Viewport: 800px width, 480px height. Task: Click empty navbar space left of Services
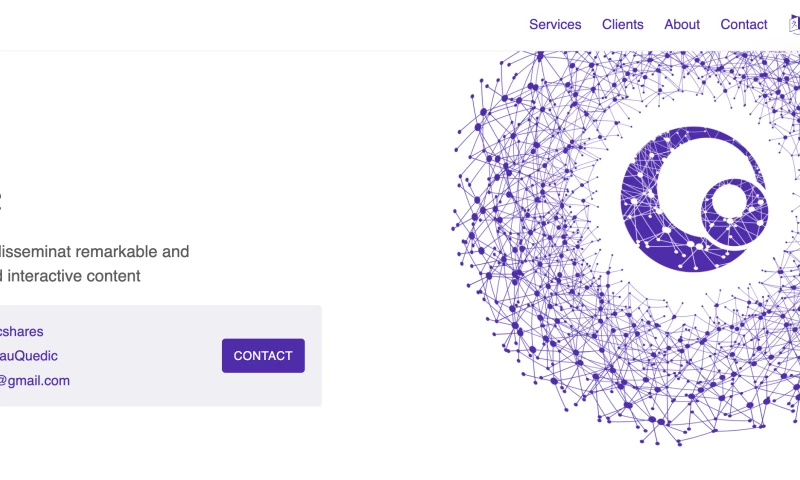(300, 24)
